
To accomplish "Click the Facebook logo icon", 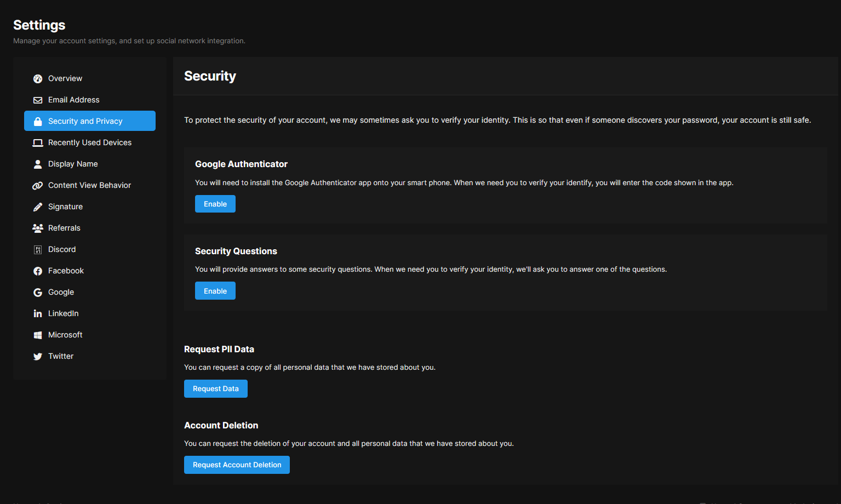I will pos(38,271).
